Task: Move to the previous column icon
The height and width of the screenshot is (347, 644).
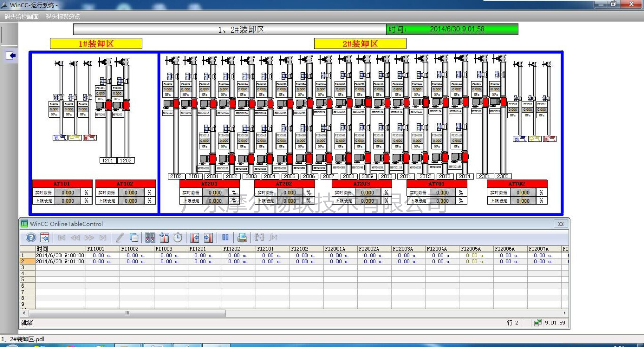Action: pyautogui.click(x=194, y=237)
